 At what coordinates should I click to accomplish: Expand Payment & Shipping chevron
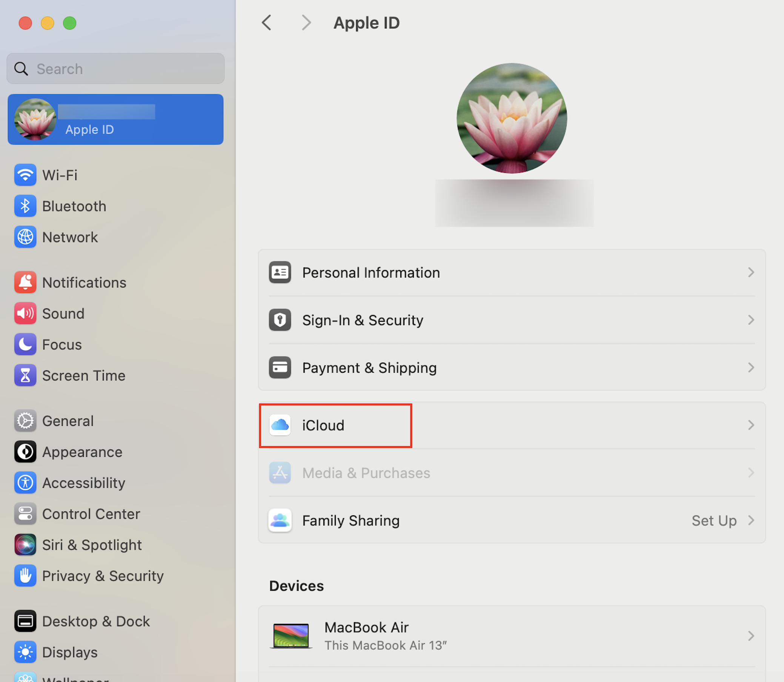pyautogui.click(x=751, y=368)
